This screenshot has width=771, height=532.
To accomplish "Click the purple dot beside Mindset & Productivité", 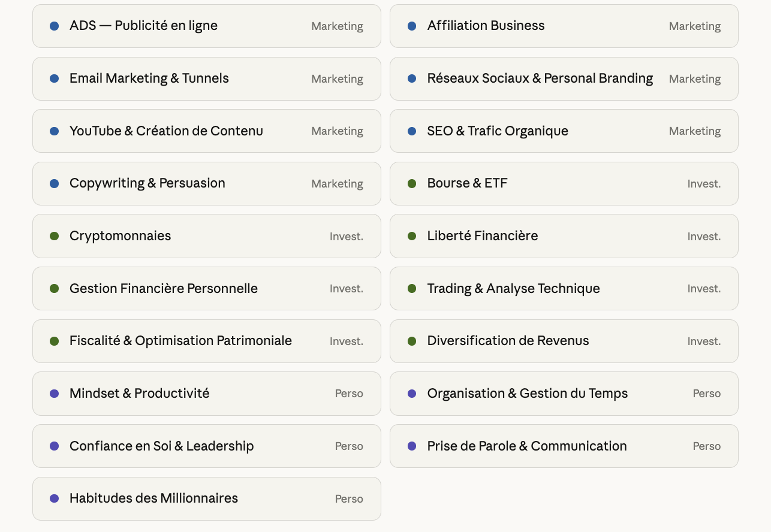I will [x=55, y=394].
